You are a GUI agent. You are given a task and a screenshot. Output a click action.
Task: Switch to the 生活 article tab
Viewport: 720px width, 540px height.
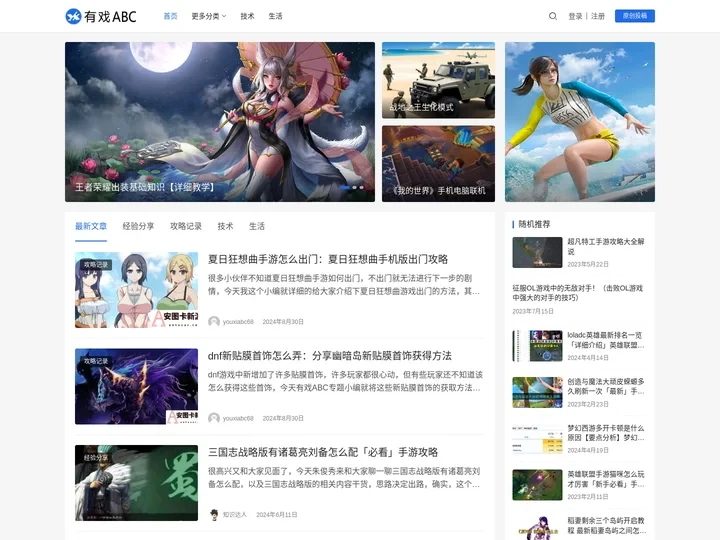(x=257, y=226)
